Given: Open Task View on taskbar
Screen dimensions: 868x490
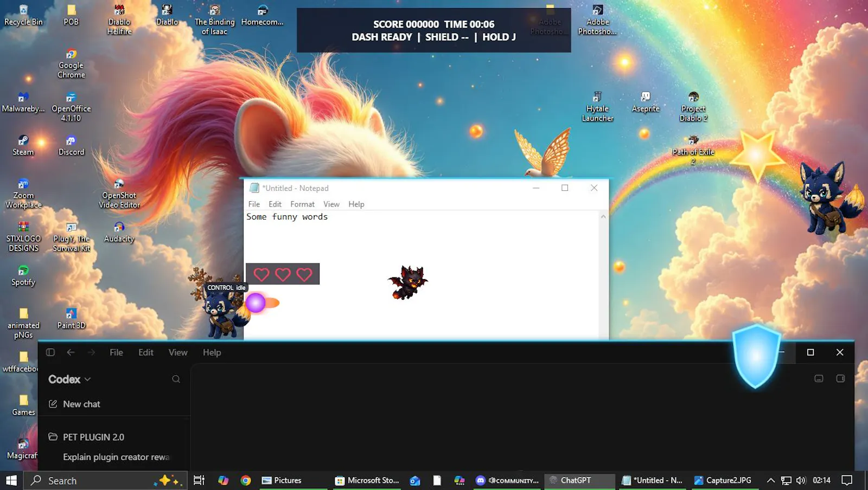Looking at the screenshot, I should [x=199, y=480].
